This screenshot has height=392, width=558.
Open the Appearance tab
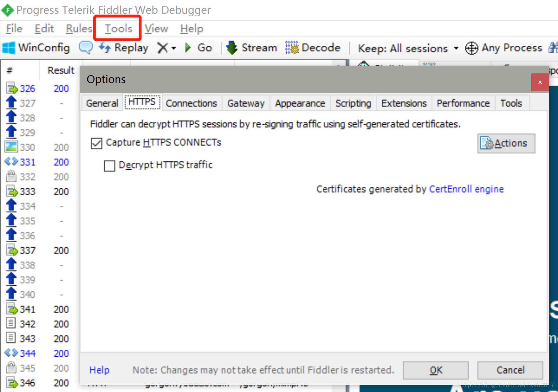pyautogui.click(x=300, y=103)
